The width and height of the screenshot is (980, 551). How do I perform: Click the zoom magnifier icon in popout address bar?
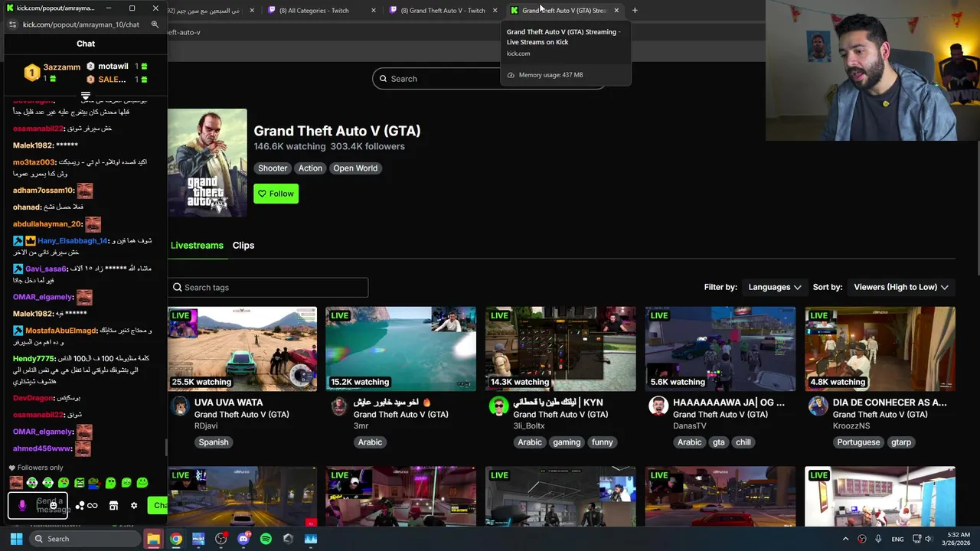(155, 24)
